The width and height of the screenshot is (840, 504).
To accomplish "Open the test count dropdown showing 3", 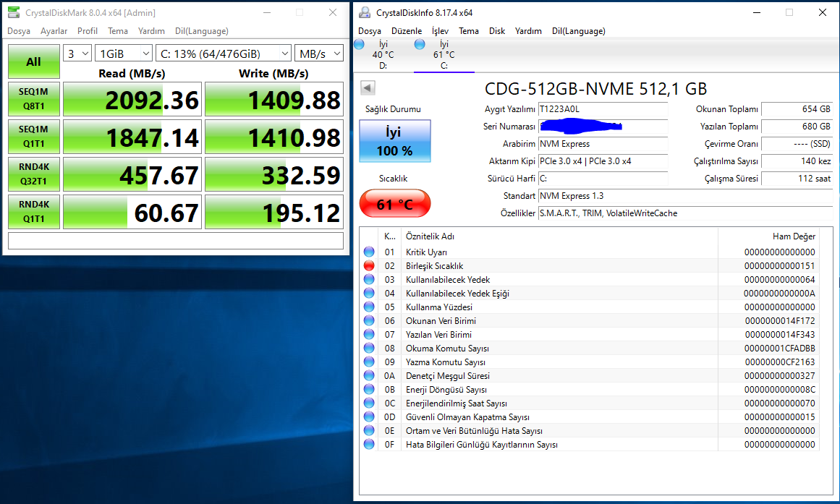I will point(77,53).
